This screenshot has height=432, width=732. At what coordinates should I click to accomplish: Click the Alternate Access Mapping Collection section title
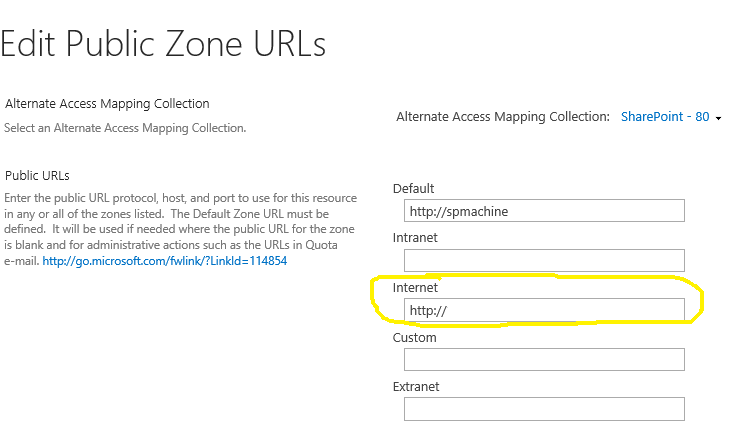point(107,104)
